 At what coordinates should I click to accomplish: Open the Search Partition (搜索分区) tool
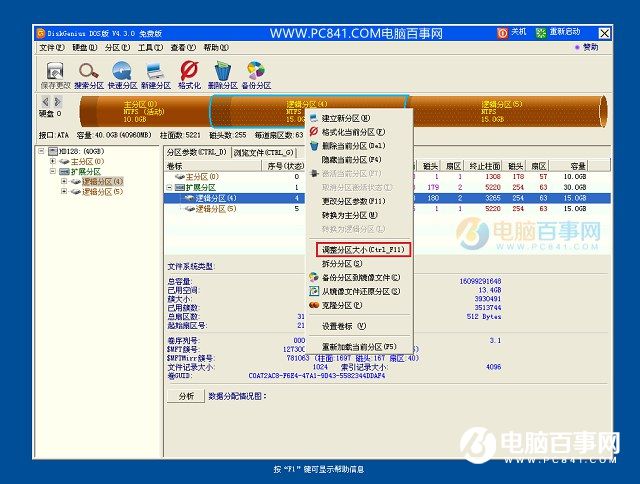[89, 75]
